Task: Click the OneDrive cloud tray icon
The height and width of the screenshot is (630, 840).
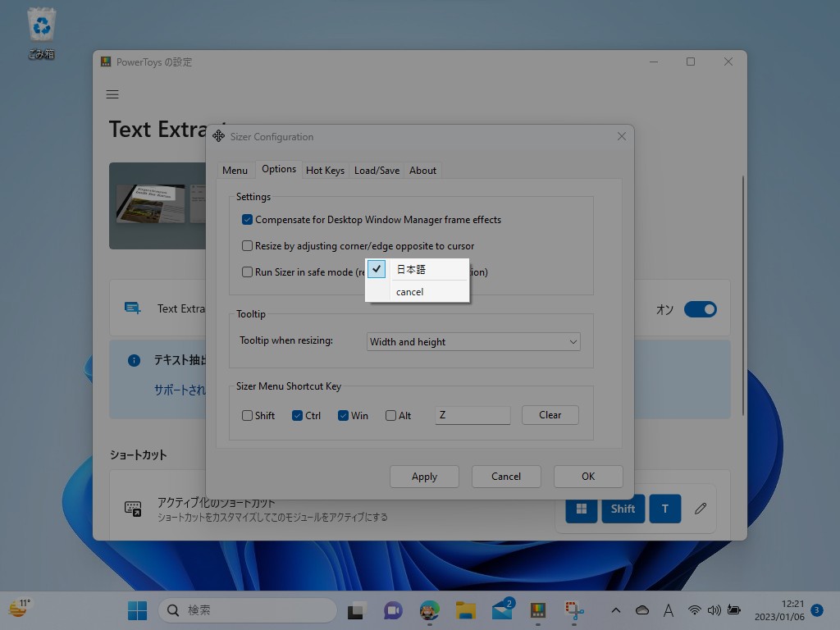Action: tap(642, 610)
